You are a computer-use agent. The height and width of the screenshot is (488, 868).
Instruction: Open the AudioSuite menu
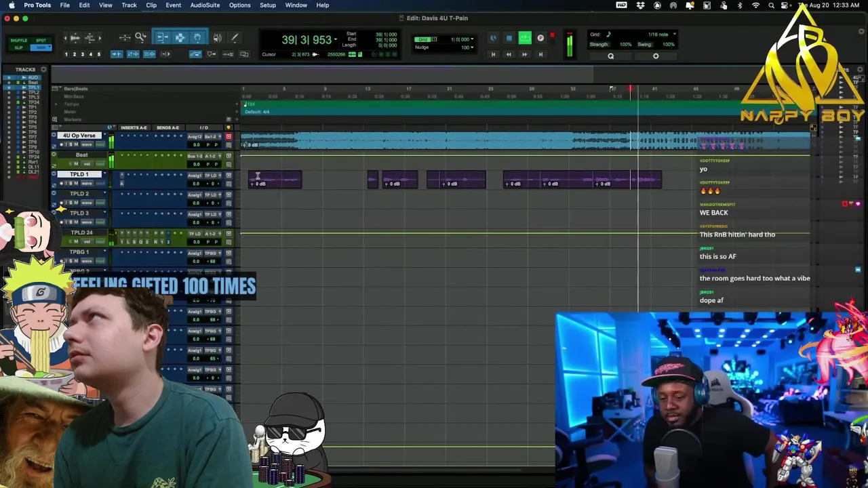click(x=205, y=5)
